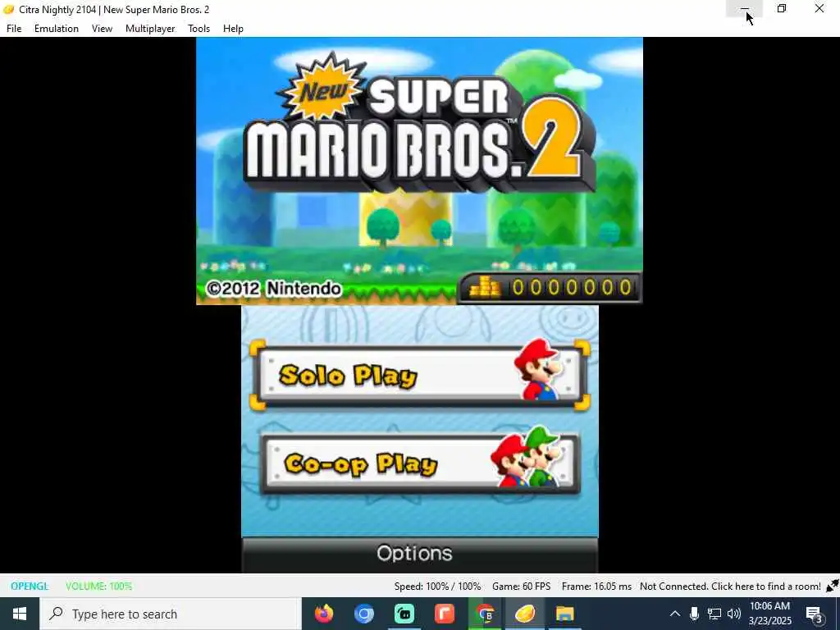Image resolution: width=840 pixels, height=630 pixels.
Task: Click the Frame: 16.05 ms status text
Action: [596, 586]
